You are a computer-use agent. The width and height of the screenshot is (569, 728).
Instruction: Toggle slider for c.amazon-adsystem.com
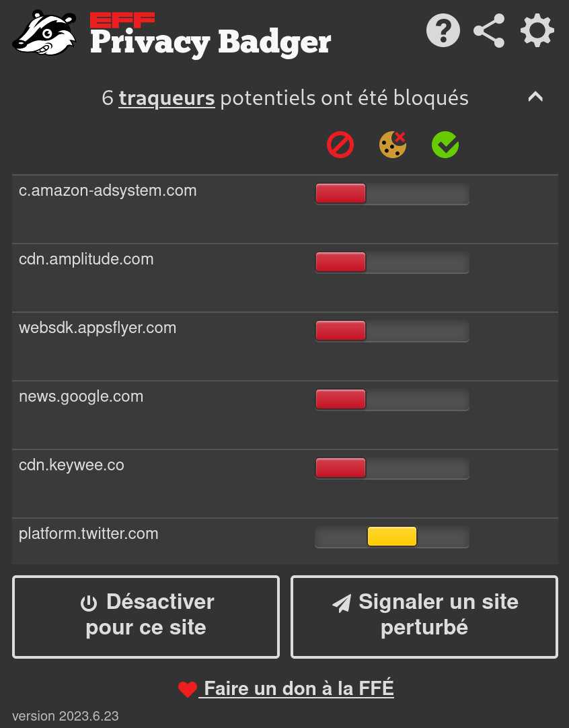[x=392, y=194]
